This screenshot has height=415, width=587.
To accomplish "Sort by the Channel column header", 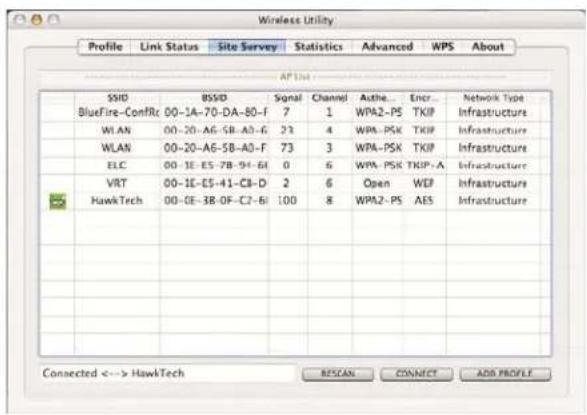I will click(329, 98).
